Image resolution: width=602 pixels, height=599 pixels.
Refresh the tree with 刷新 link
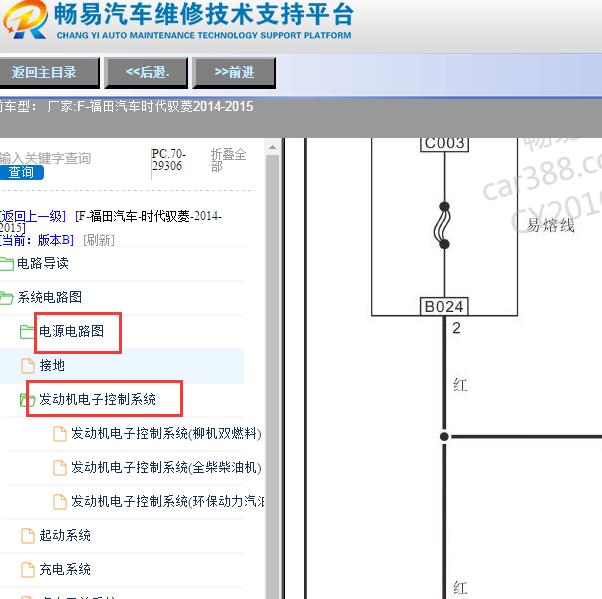pyautogui.click(x=99, y=240)
